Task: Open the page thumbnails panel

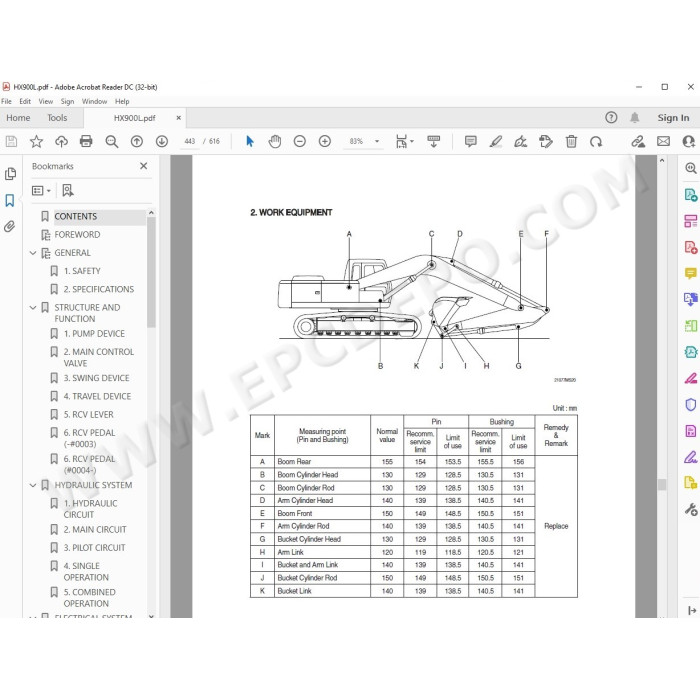Action: [10, 174]
